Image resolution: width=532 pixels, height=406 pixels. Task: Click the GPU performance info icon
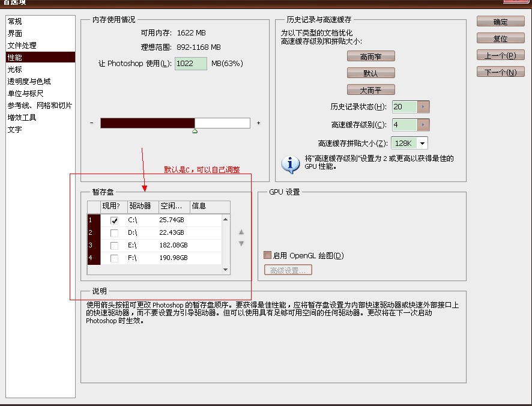(291, 163)
